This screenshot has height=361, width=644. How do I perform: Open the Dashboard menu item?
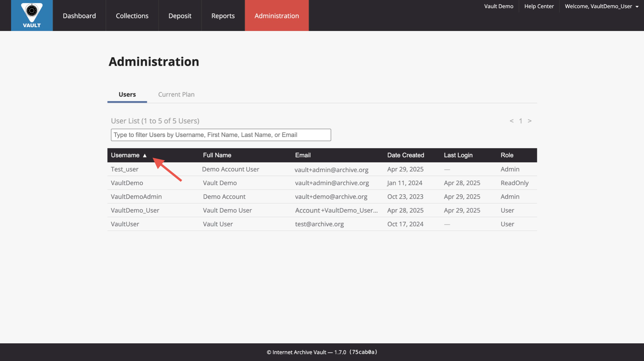click(79, 15)
